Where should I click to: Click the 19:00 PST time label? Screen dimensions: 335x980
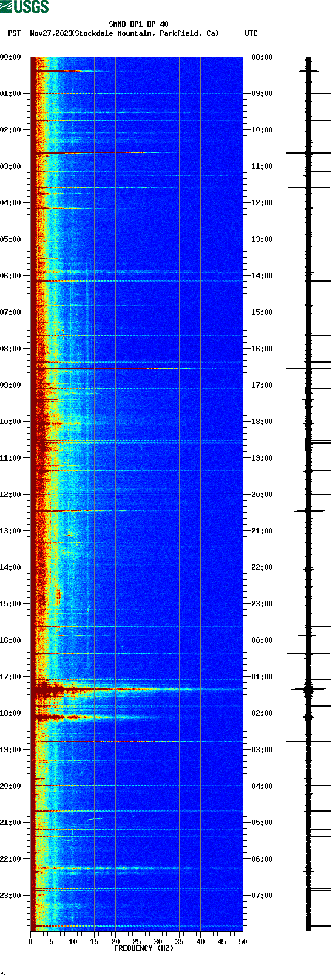11,750
